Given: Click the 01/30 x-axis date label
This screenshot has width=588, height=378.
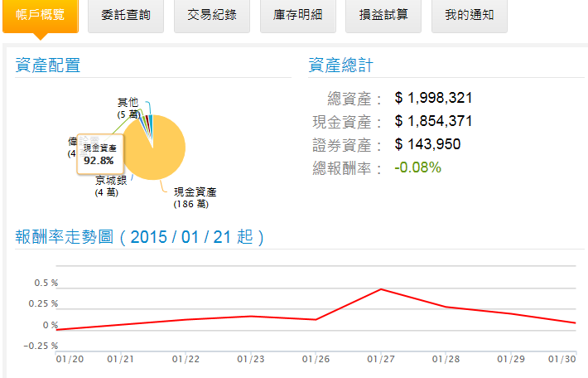Looking at the screenshot, I should [564, 360].
